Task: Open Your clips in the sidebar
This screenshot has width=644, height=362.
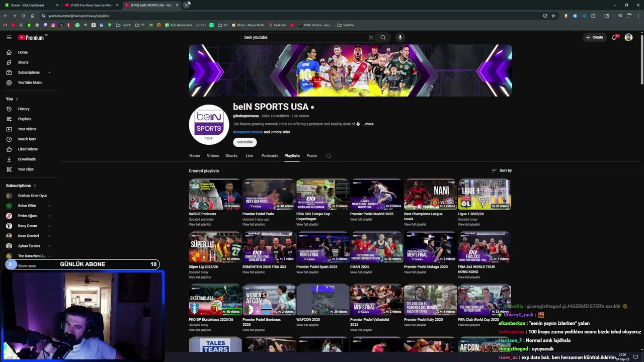Action: coord(26,169)
